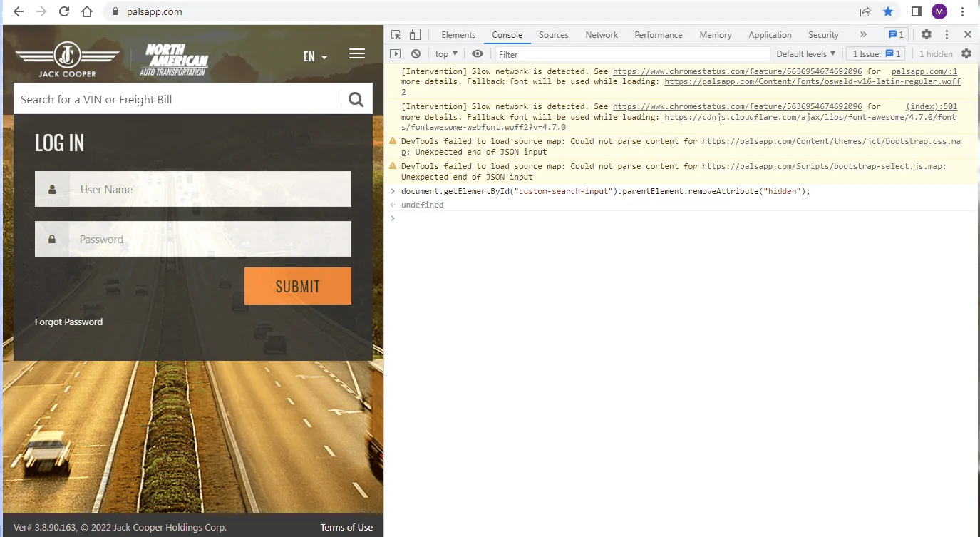Click the inspect element picker icon
This screenshot has height=537, width=980.
point(396,35)
